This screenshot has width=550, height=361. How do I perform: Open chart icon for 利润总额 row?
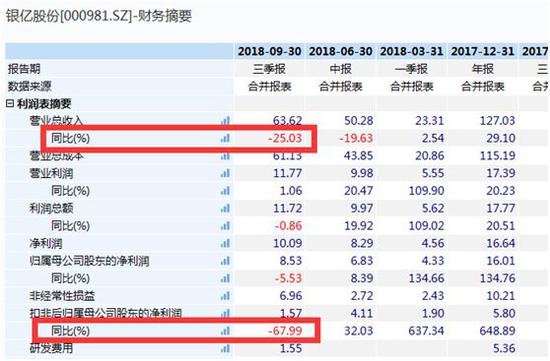tap(225, 208)
